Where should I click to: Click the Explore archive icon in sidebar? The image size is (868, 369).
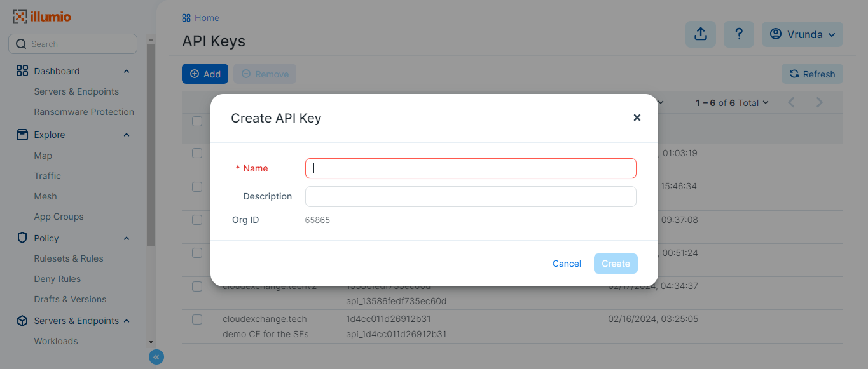point(22,134)
